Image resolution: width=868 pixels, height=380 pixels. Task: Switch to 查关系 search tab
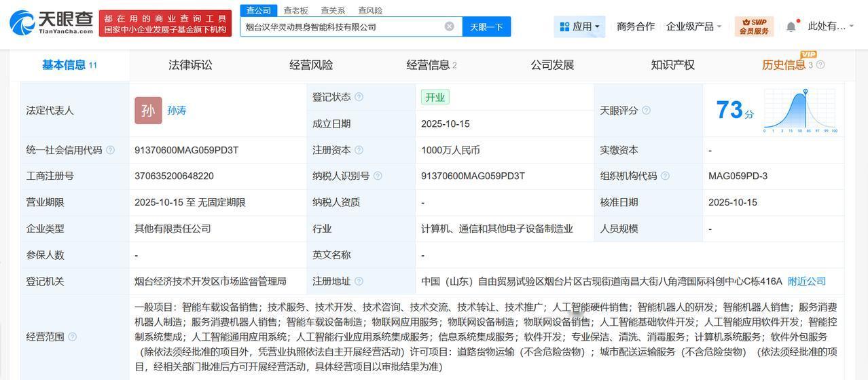[x=333, y=10]
